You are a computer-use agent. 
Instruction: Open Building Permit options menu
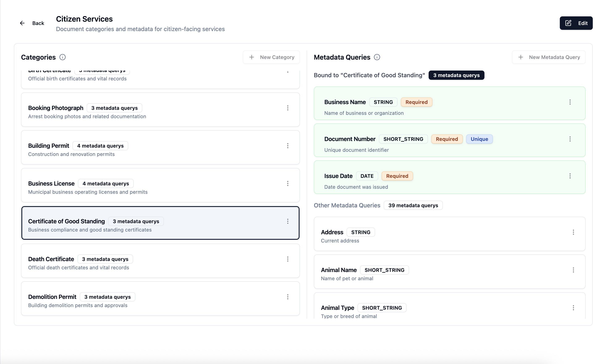(288, 146)
